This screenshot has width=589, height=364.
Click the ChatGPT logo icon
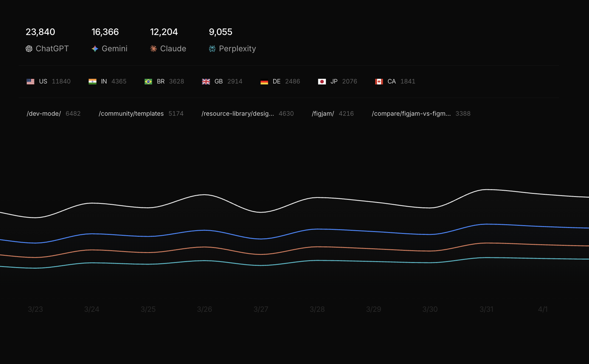29,49
